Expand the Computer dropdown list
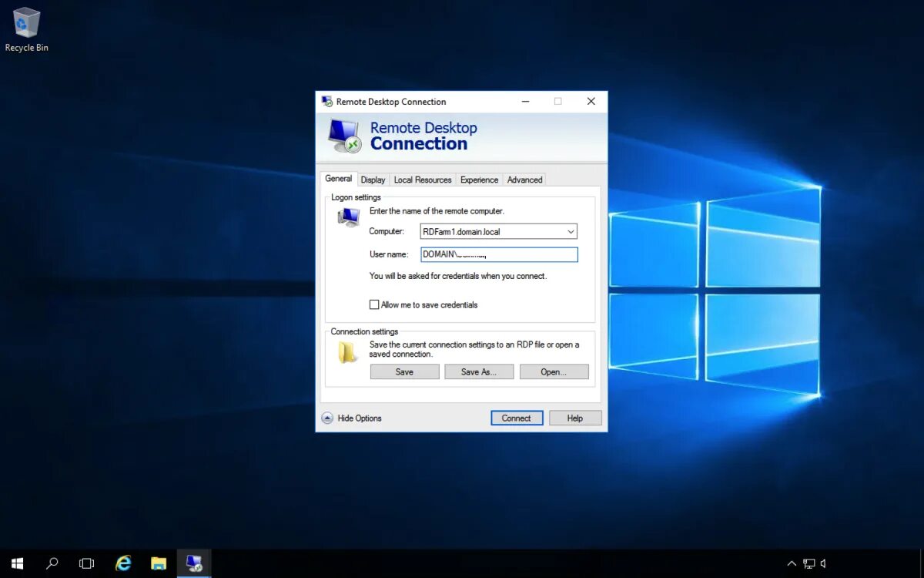Screen dimensions: 924x578 571,231
